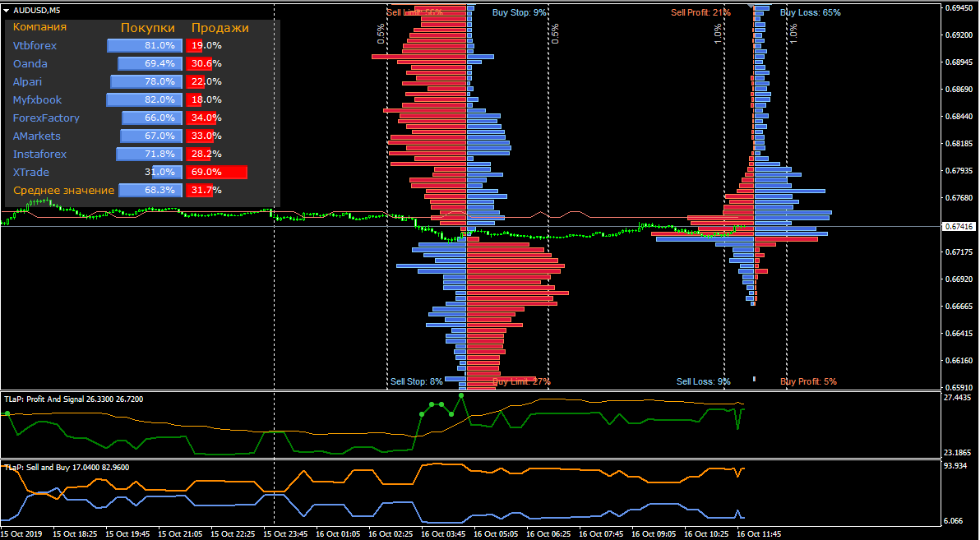Select the AMarkets company label

(36, 136)
